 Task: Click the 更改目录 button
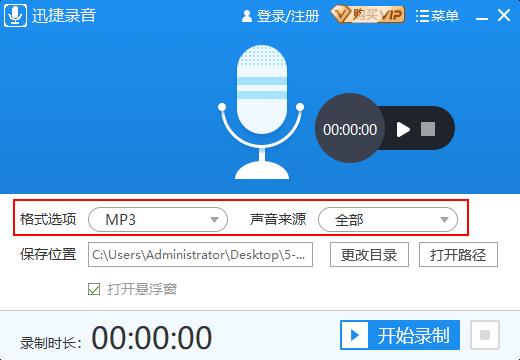369,255
